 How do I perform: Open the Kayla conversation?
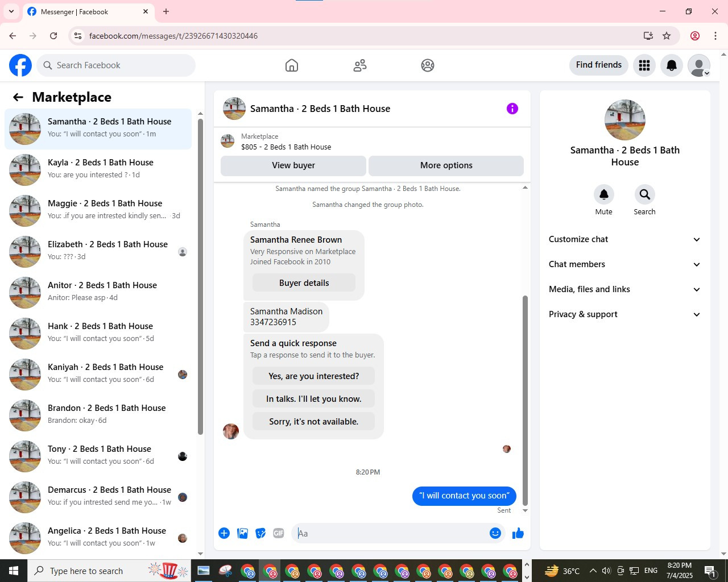(98, 169)
